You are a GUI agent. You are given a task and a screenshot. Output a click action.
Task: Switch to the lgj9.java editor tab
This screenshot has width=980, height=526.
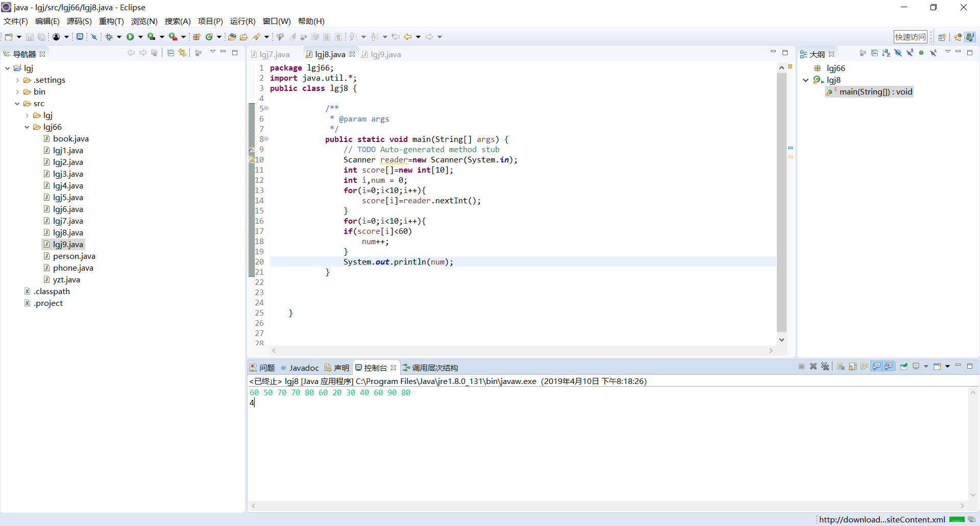(385, 55)
